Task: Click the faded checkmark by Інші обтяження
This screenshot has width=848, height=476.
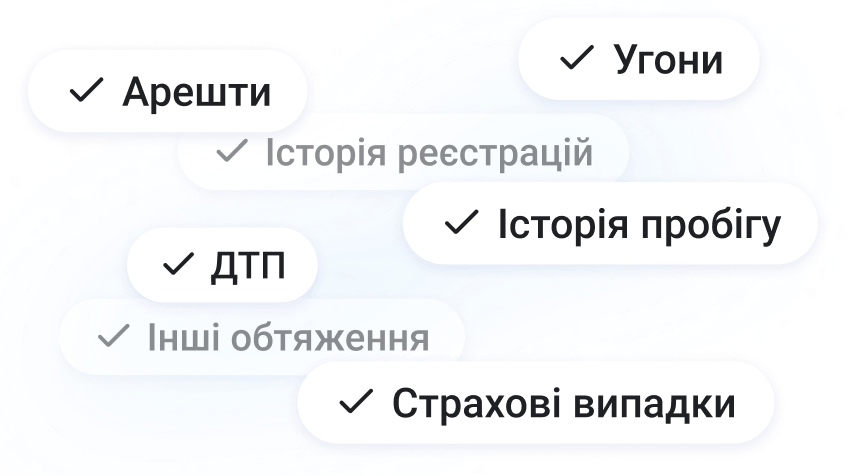Action: (x=114, y=335)
